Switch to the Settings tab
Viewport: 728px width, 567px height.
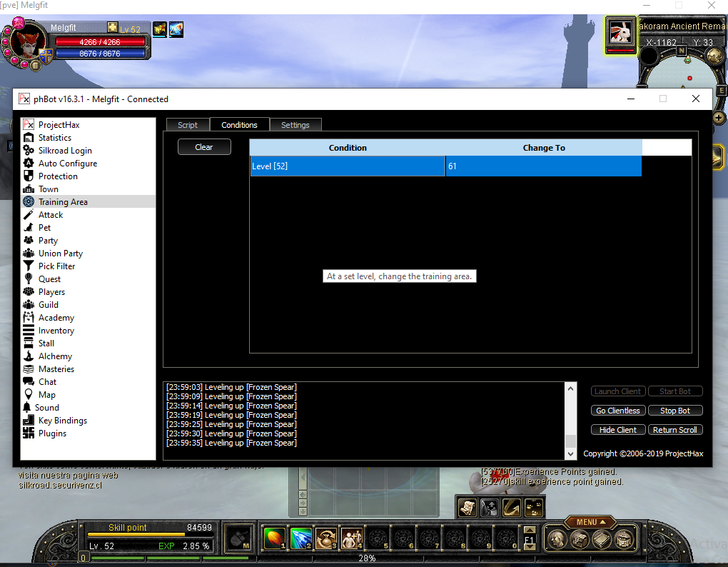[x=295, y=125]
